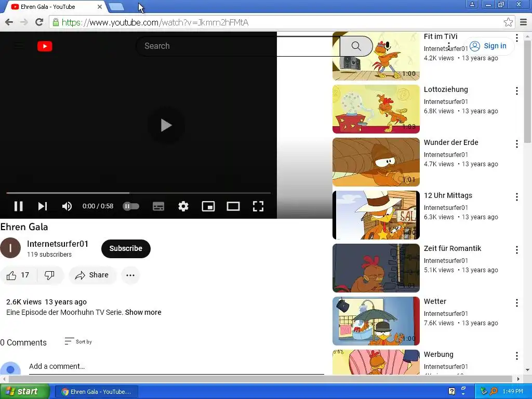Open the player settings gear
Image resolution: width=532 pixels, height=399 pixels.
coord(183,206)
